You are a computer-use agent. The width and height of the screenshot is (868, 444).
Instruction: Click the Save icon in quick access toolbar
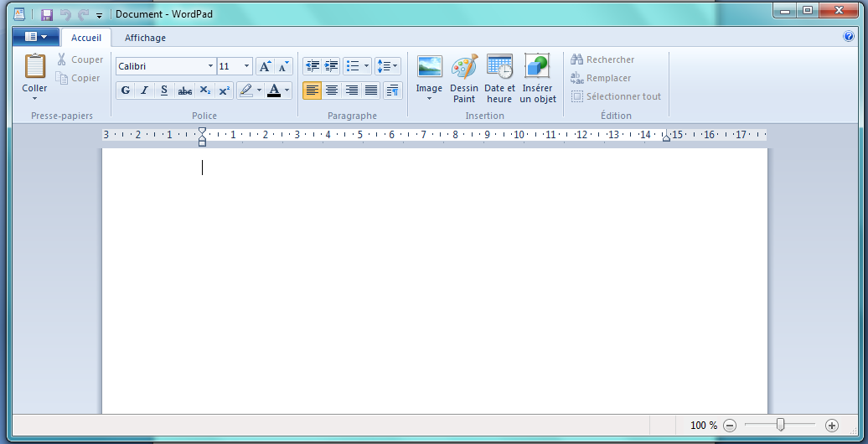point(47,14)
